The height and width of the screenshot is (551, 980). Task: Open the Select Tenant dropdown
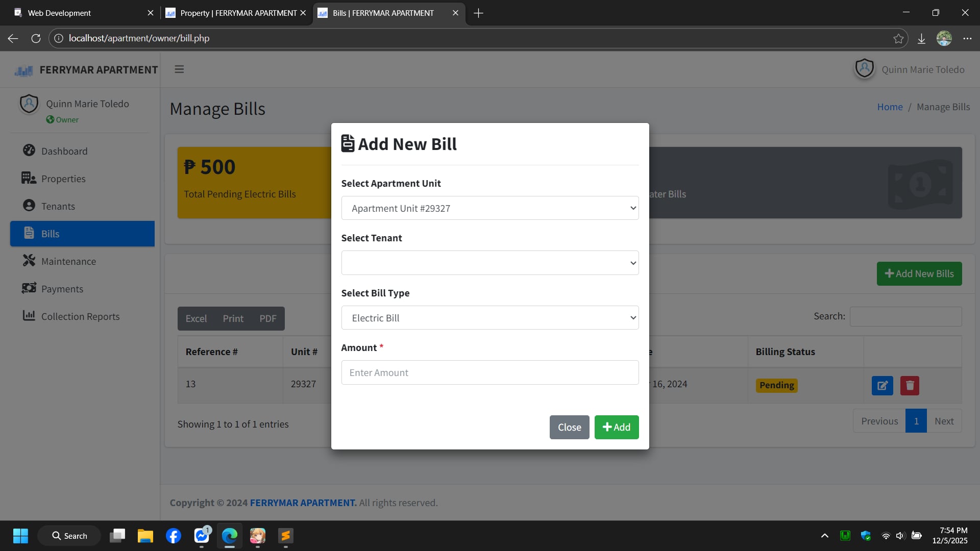[489, 263]
